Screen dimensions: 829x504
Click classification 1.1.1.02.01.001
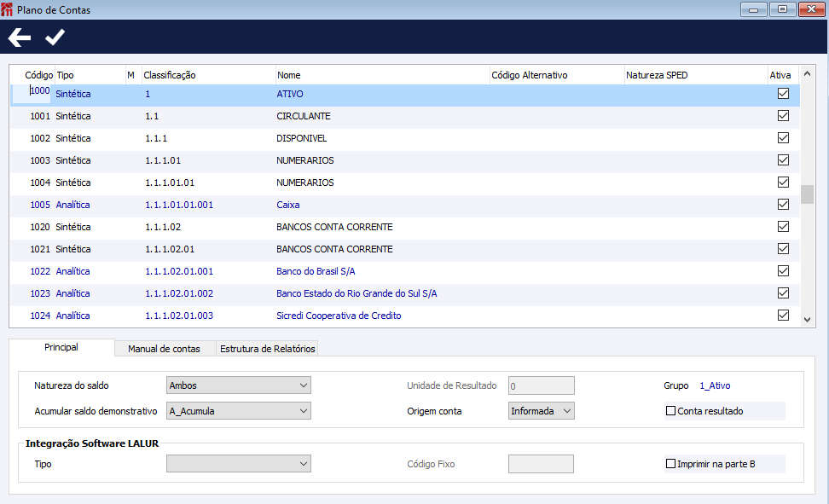pyautogui.click(x=179, y=271)
